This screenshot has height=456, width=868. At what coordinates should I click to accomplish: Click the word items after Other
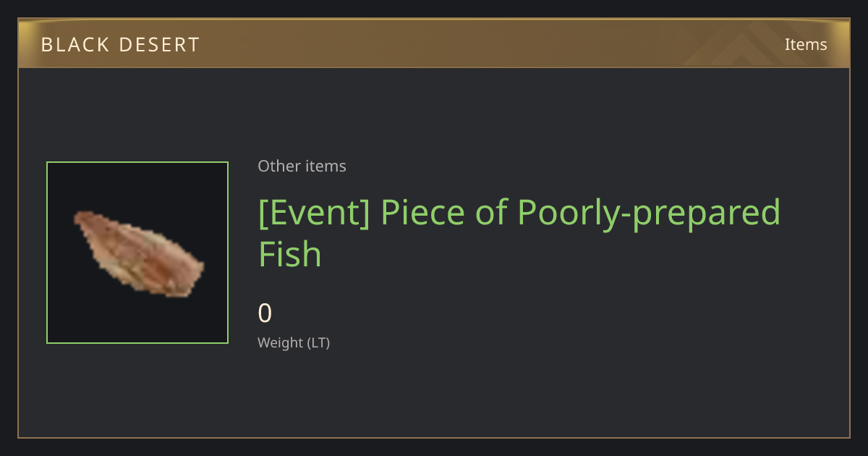(x=325, y=166)
